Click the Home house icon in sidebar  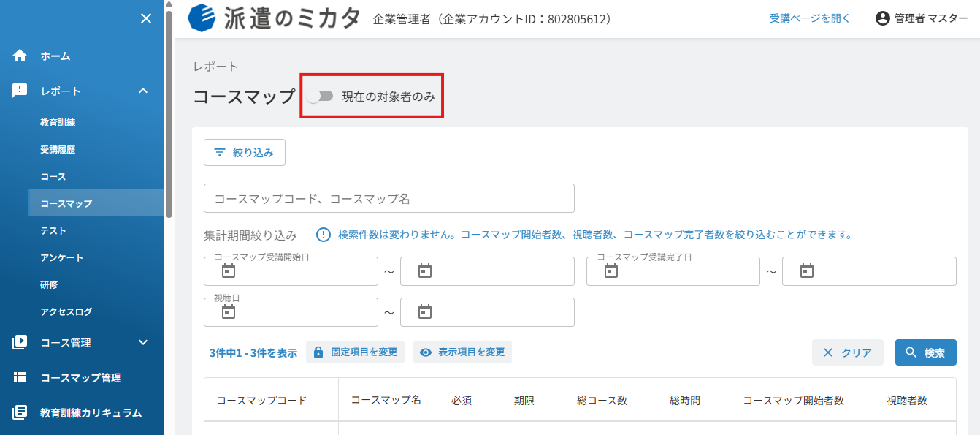click(x=20, y=56)
